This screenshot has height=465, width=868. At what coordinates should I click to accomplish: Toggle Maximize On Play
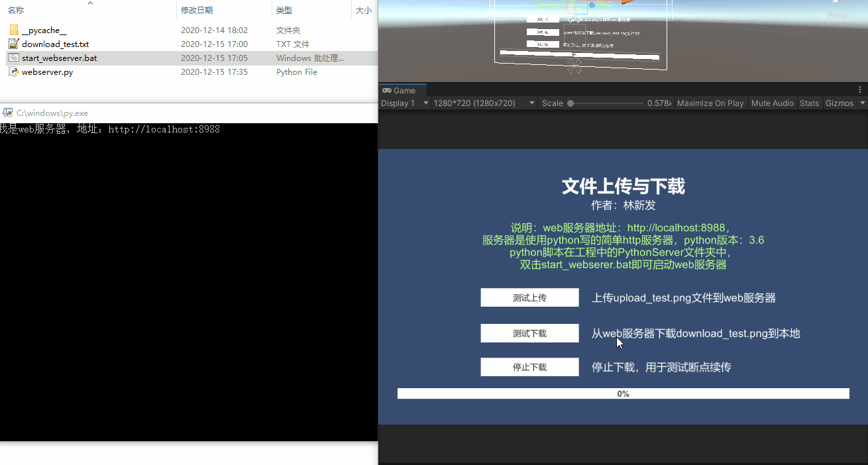pos(710,103)
